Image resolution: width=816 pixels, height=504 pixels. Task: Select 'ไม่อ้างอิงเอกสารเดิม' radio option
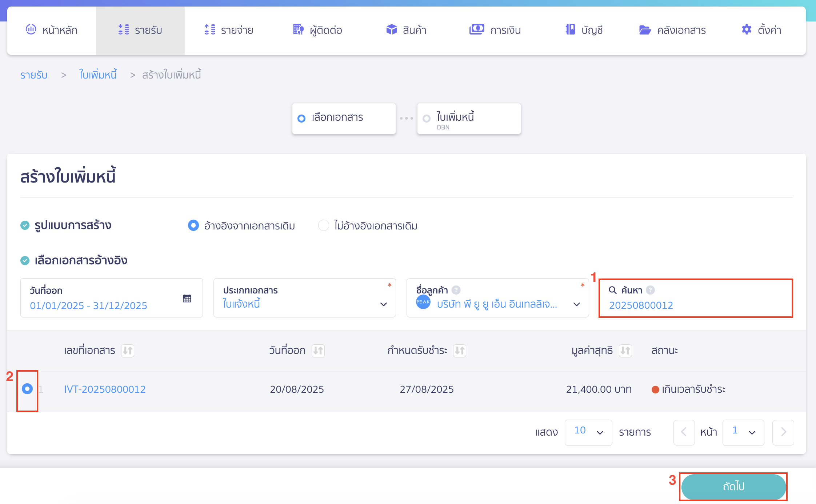click(323, 225)
